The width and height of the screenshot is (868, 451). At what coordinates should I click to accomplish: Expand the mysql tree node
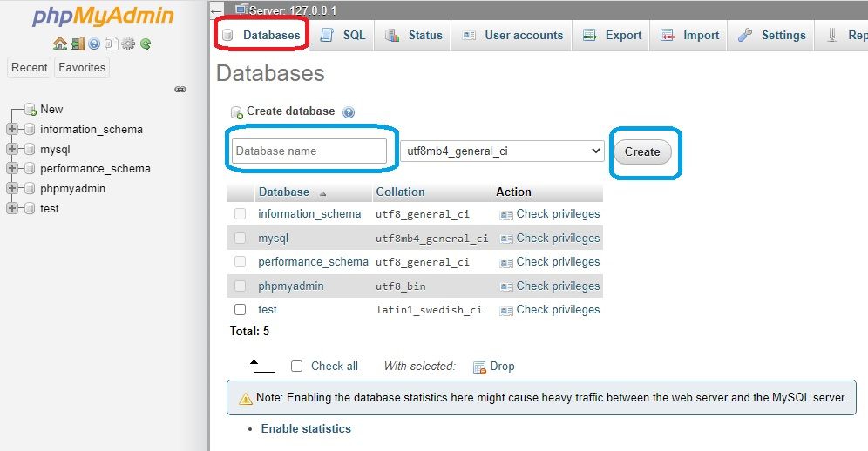(x=11, y=149)
